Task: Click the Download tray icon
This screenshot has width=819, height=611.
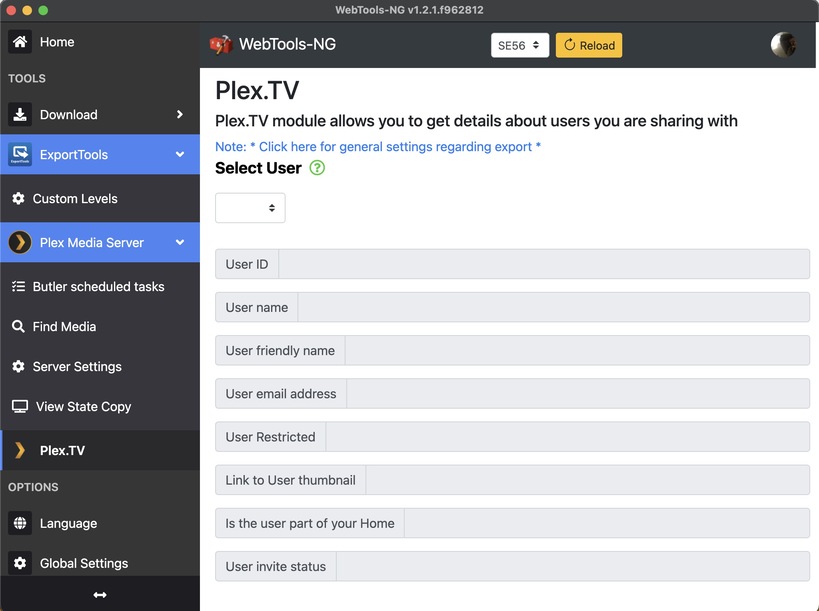Action: point(20,114)
